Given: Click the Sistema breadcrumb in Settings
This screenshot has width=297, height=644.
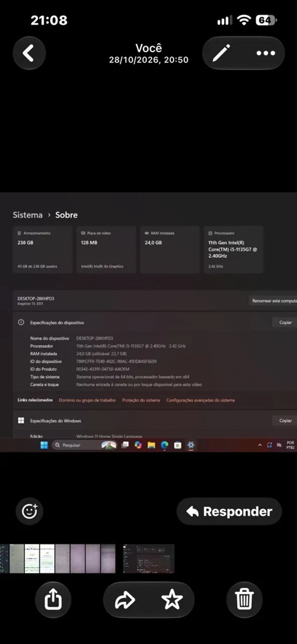Looking at the screenshot, I should [x=28, y=215].
